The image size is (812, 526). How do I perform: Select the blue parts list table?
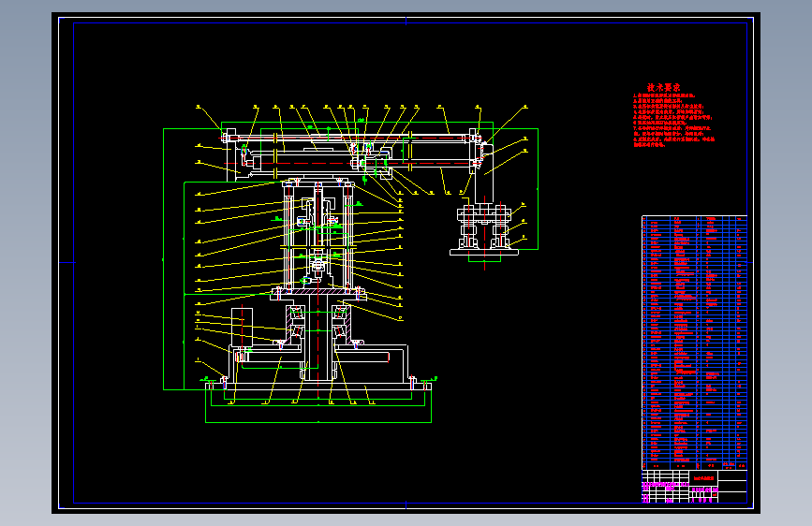(x=694, y=343)
